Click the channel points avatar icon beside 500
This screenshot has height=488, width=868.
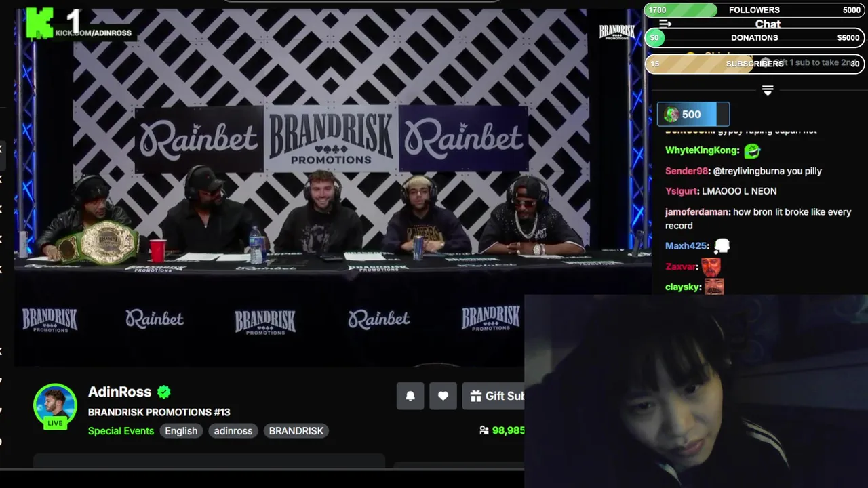(671, 115)
